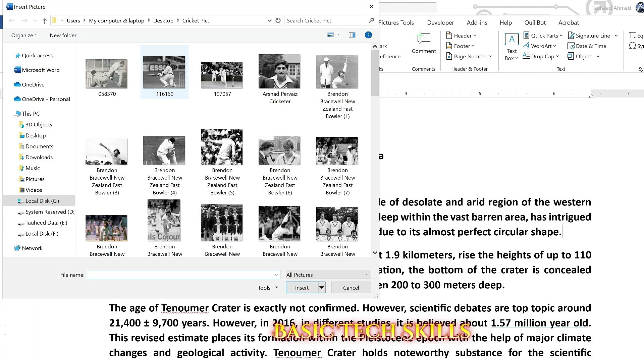Screen dimensions: 644x362
Task: Cancel the Insert Picture dialog
Action: (351, 287)
